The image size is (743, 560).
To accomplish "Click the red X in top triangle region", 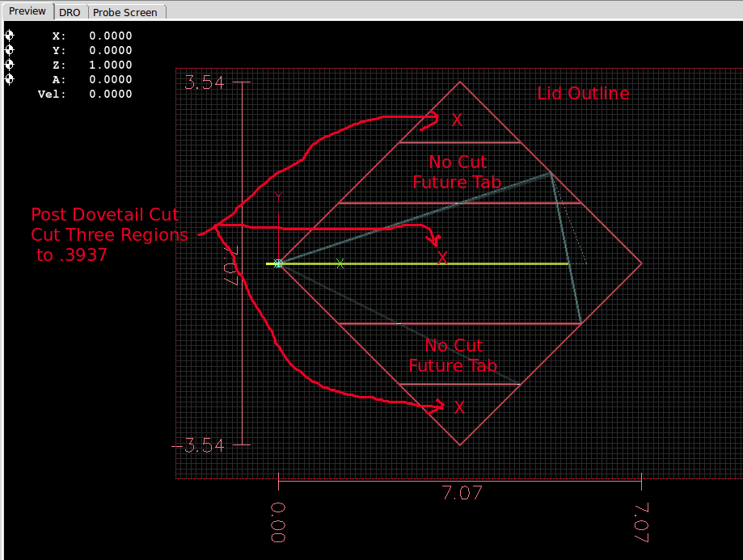I will 457,120.
